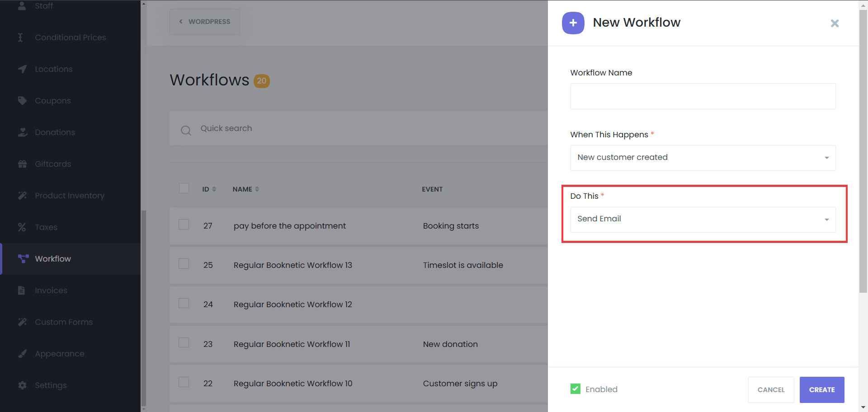Click the CANCEL button
The height and width of the screenshot is (412, 868).
(771, 390)
